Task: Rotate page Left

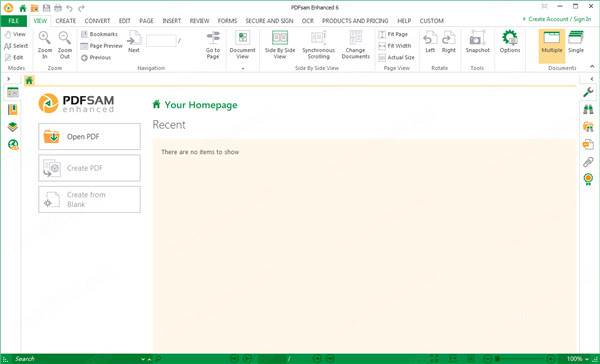Action: click(x=430, y=42)
